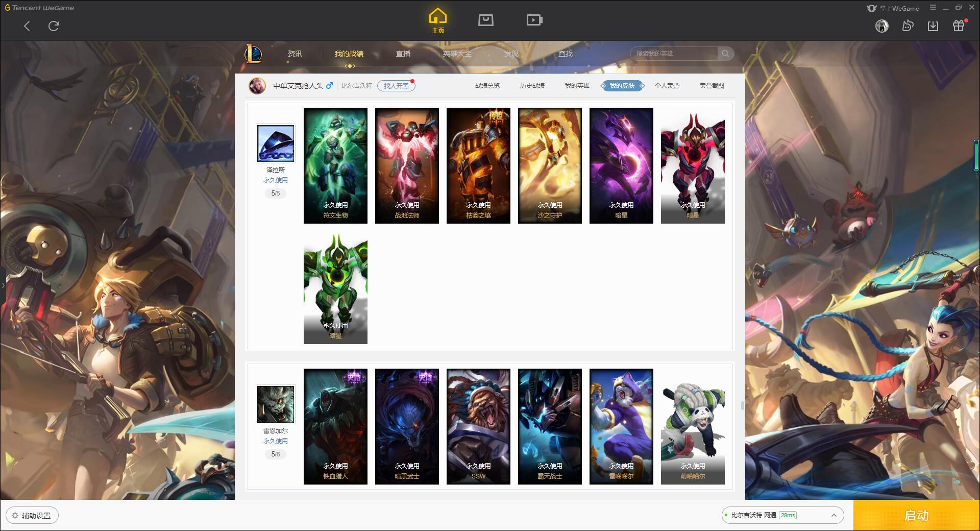Switch to 我的战绩 tab
The height and width of the screenshot is (531, 980).
coord(349,54)
